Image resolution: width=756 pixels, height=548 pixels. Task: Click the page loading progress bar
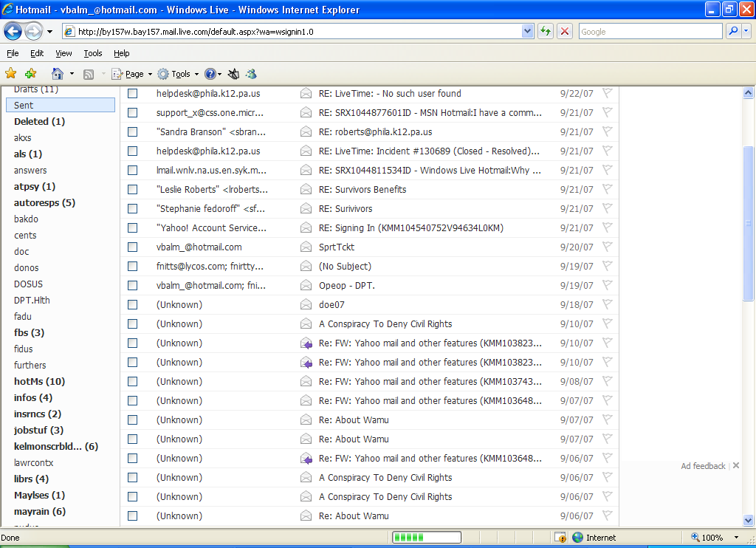pyautogui.click(x=426, y=537)
